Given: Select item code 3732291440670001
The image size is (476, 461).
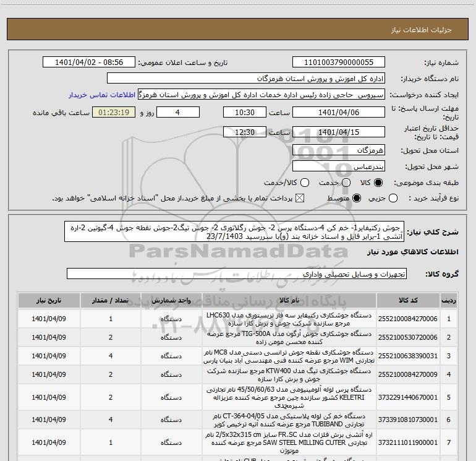Looking at the screenshot, I should 408,397.
